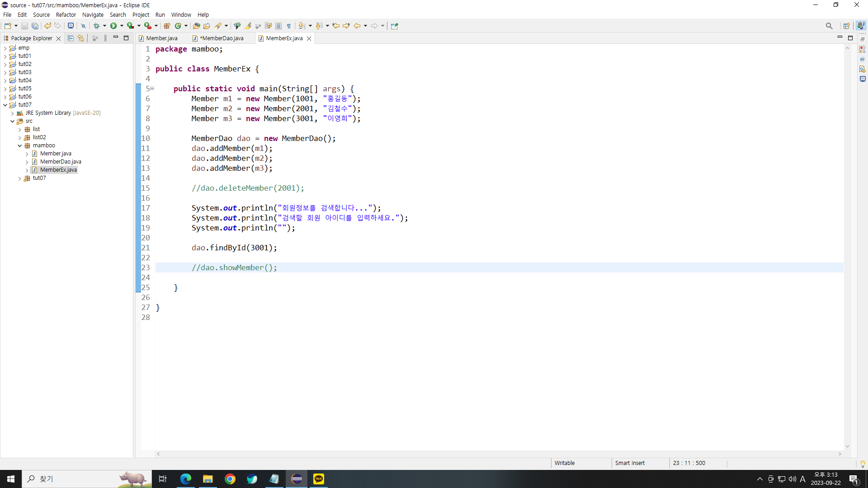
Task: Click the green Run button
Action: click(x=113, y=26)
